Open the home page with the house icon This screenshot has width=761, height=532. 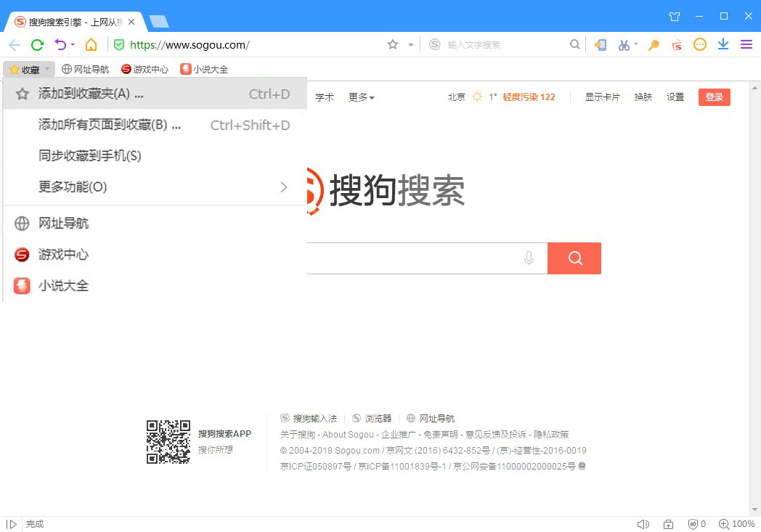(91, 44)
